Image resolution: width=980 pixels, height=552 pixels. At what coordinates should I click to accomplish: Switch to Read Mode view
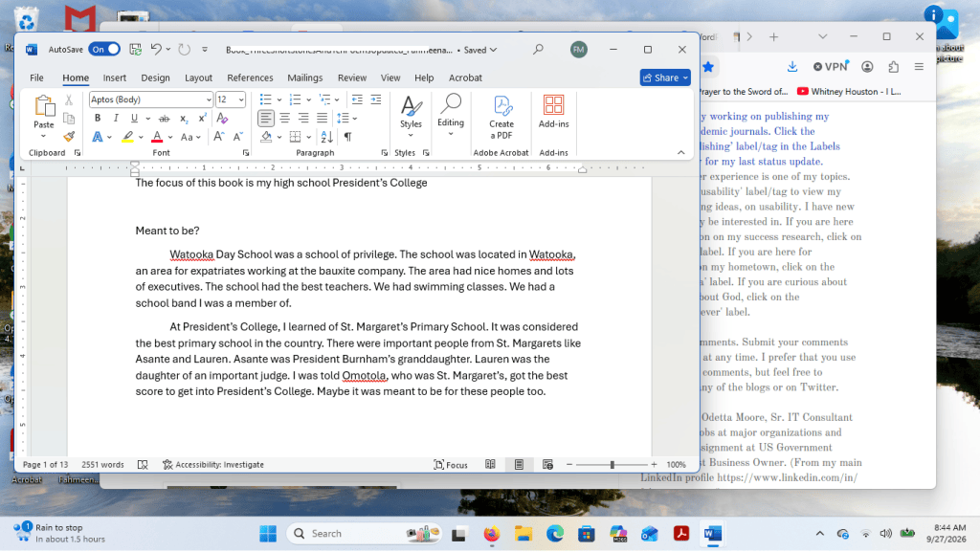(x=490, y=465)
